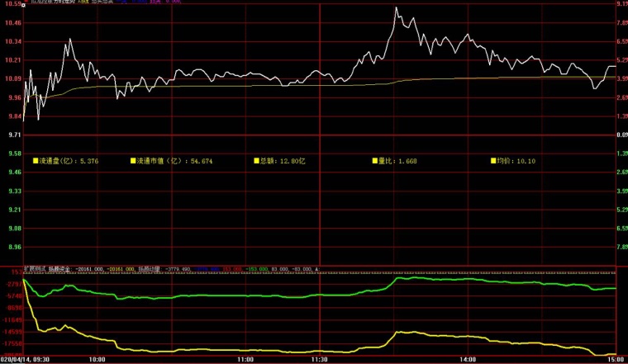
Task: Click the small icon beside 10.59 at top-left
Action: pyautogui.click(x=24, y=3)
